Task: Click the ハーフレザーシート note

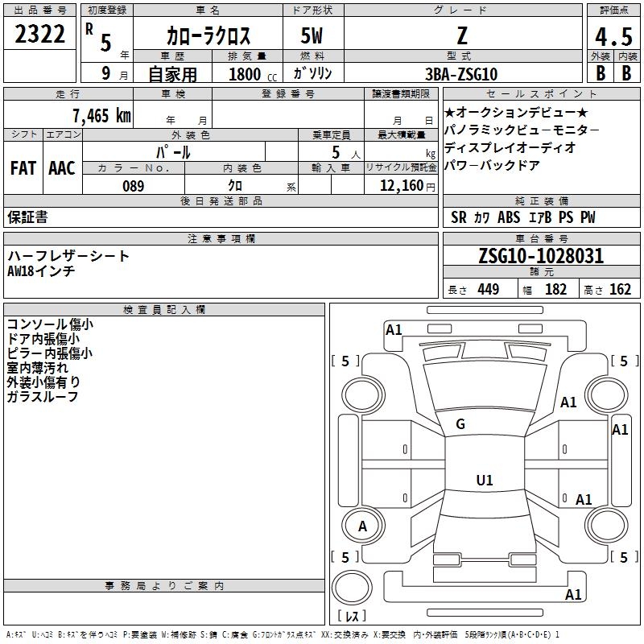Action: [68, 256]
